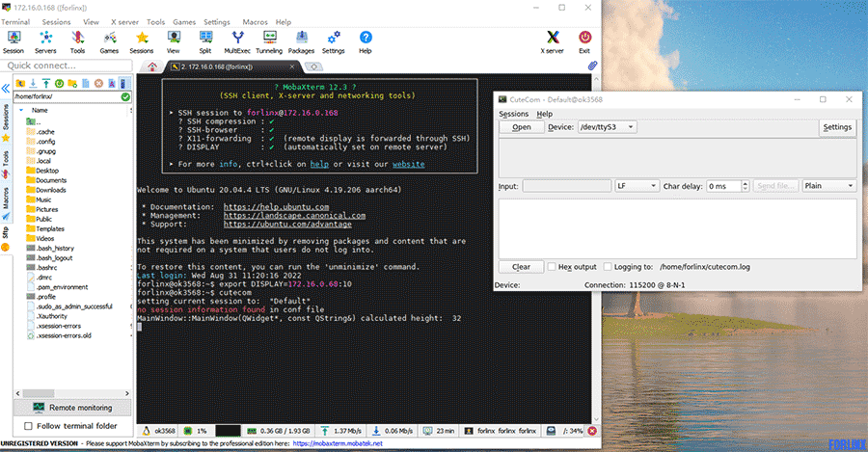Toggle the X server toolbar icon
868x452 pixels.
coord(552,42)
